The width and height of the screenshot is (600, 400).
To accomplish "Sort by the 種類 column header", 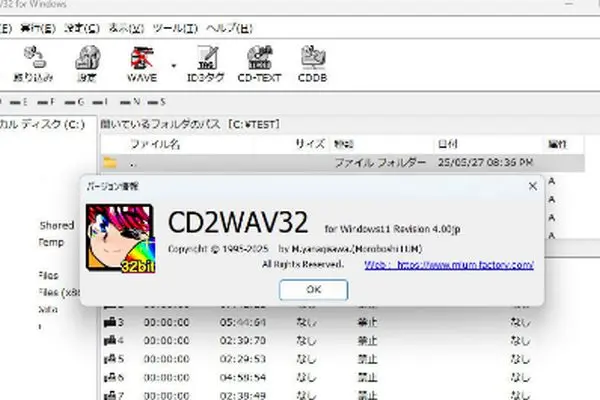I will point(344,144).
